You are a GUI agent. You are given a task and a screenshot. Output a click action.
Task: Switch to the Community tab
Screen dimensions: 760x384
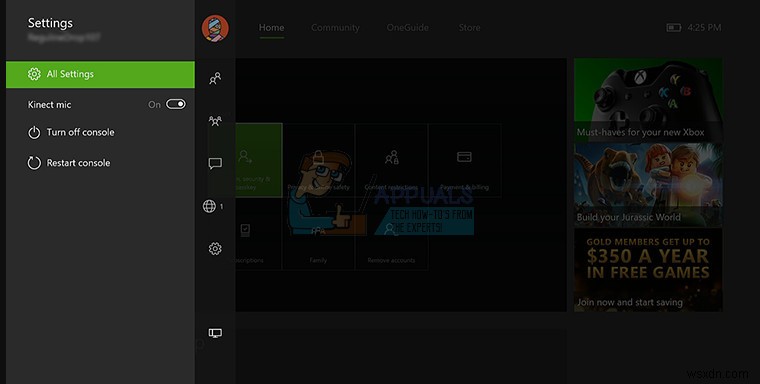click(x=335, y=28)
